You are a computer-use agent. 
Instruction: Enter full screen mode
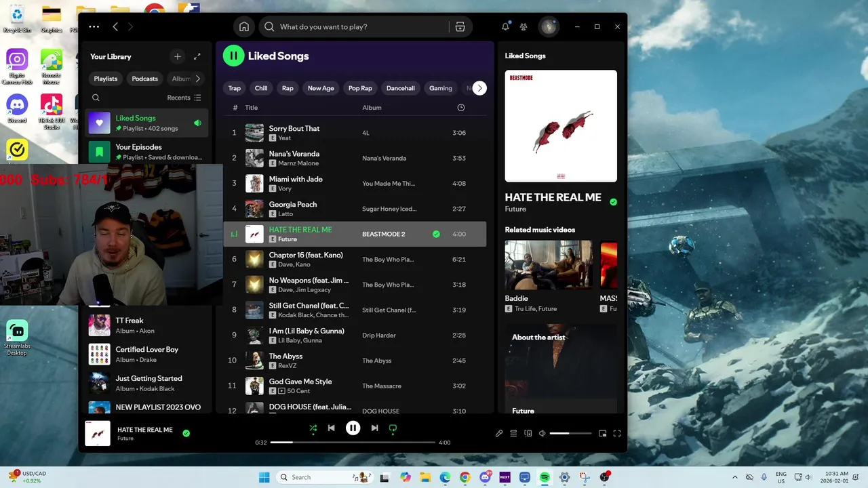[x=617, y=433]
